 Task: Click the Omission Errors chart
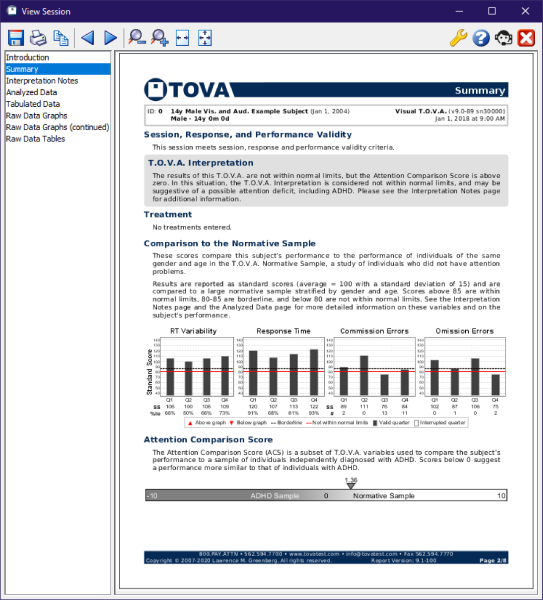pos(465,367)
